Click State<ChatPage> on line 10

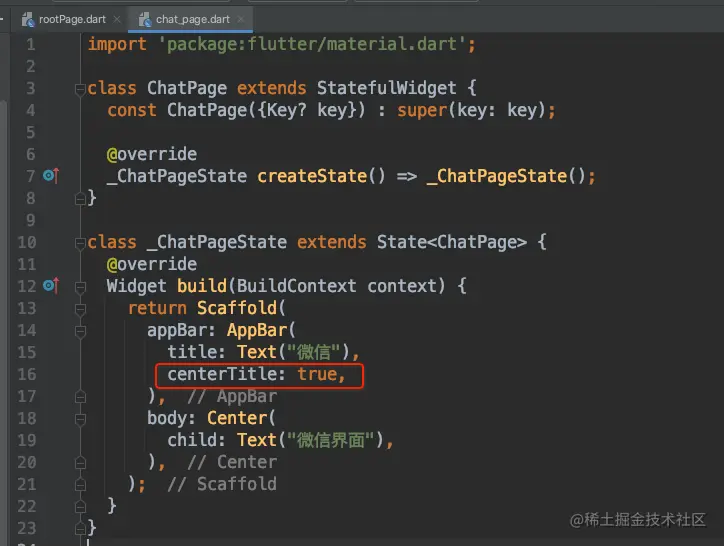[452, 242]
